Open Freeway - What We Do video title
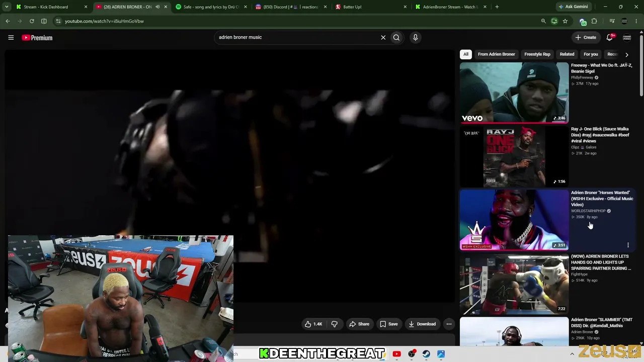 coord(602,68)
